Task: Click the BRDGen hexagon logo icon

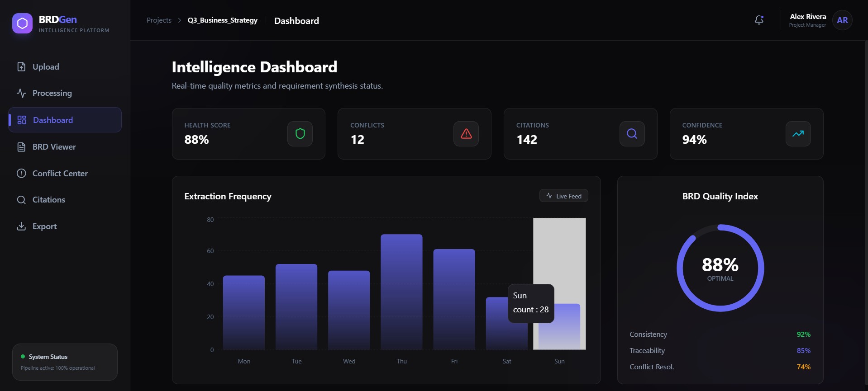Action: coord(22,24)
